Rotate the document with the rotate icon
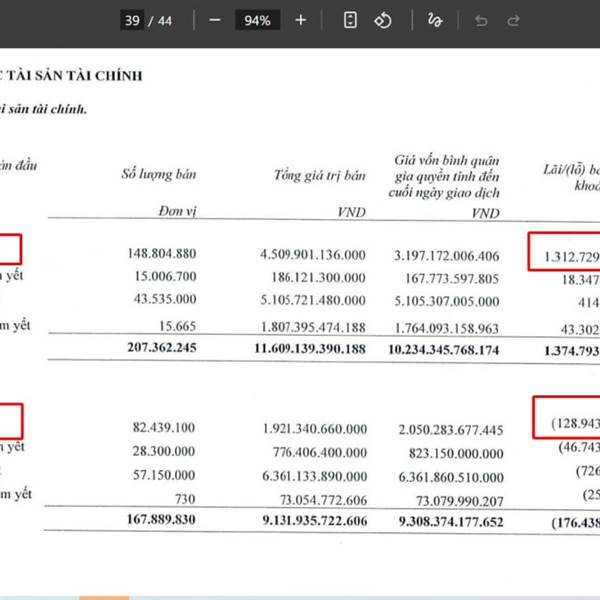 tap(382, 20)
